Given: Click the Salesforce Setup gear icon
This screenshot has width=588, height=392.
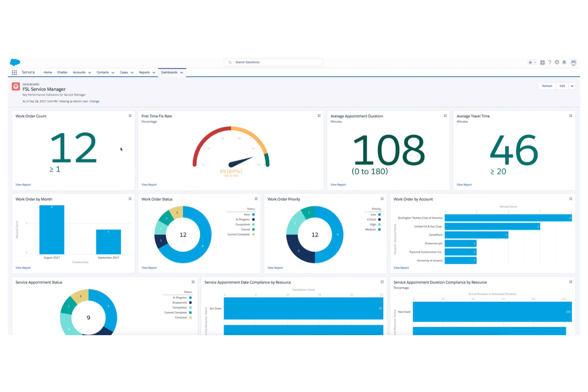Looking at the screenshot, I should (557, 62).
